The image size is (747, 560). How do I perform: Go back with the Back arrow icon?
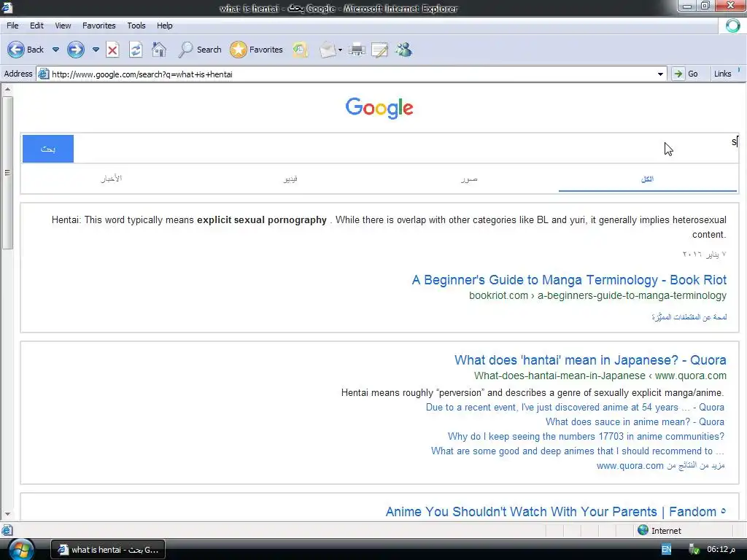tap(16, 50)
